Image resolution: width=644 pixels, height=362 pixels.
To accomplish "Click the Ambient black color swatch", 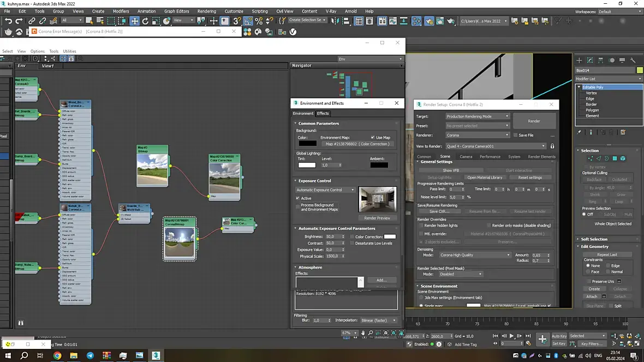I will point(379,165).
